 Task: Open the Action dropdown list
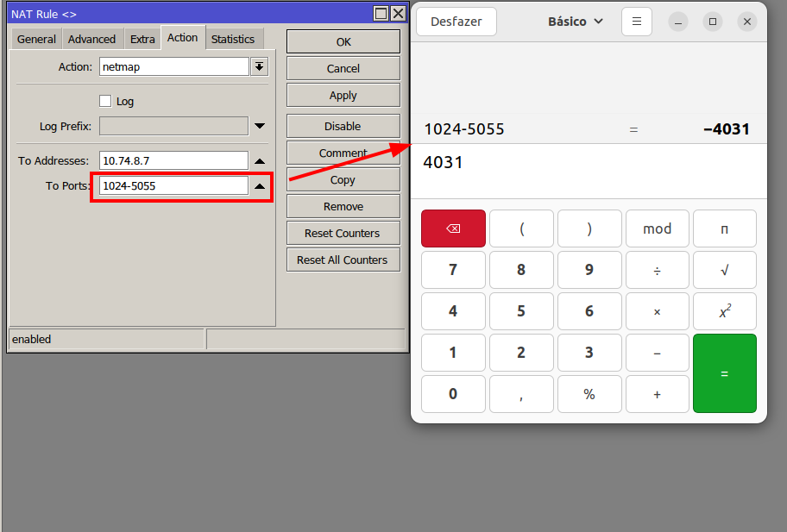tap(259, 67)
